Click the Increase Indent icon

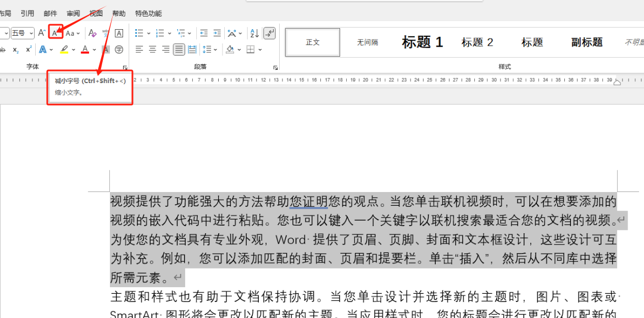click(217, 33)
